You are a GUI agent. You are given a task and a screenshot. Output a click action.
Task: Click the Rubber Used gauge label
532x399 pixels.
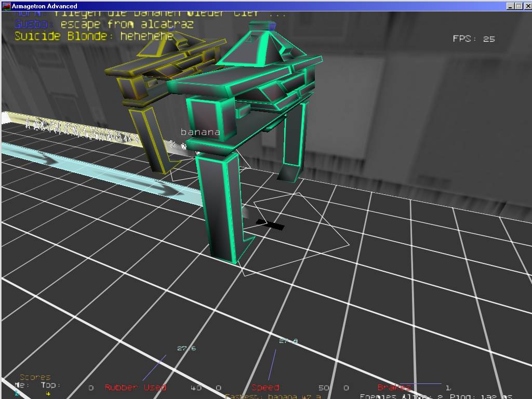click(x=135, y=388)
